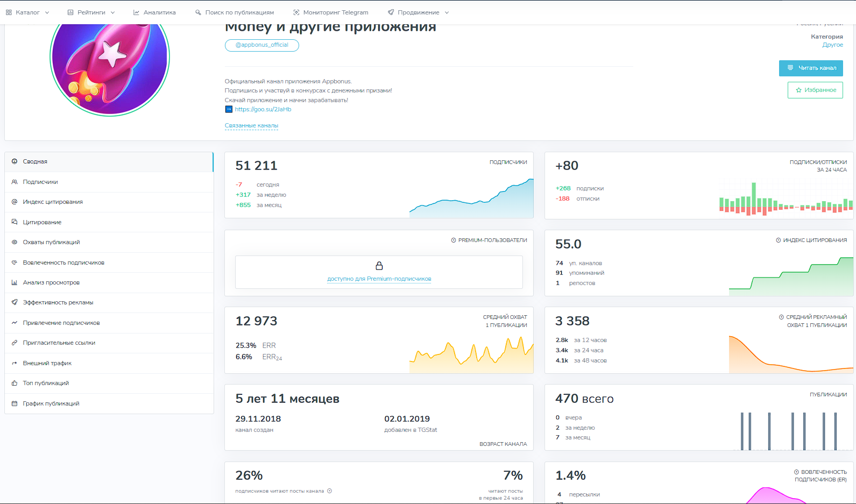Click the Анализ просмотров chart icon
Viewport: 856px width, 504px height.
[15, 282]
